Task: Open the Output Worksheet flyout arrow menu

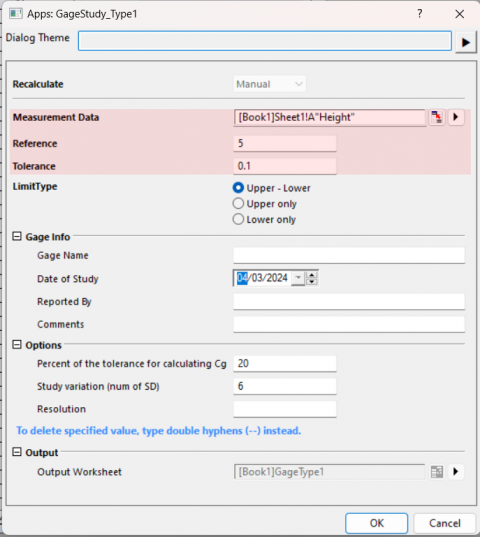Action: (x=456, y=472)
